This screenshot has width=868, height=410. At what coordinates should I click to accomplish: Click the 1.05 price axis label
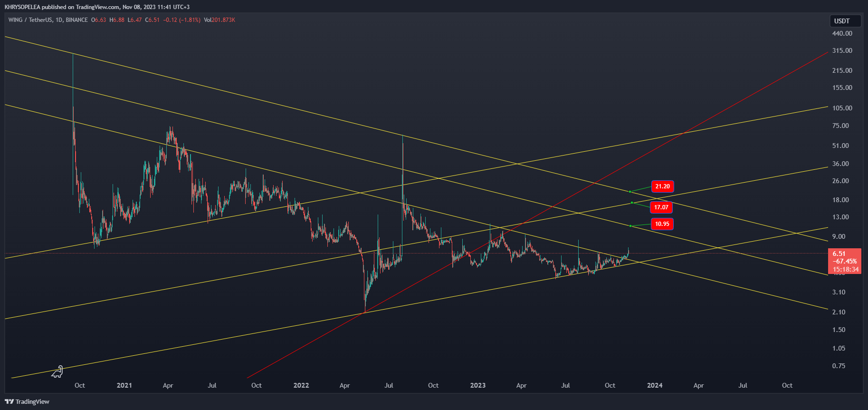[x=839, y=348]
